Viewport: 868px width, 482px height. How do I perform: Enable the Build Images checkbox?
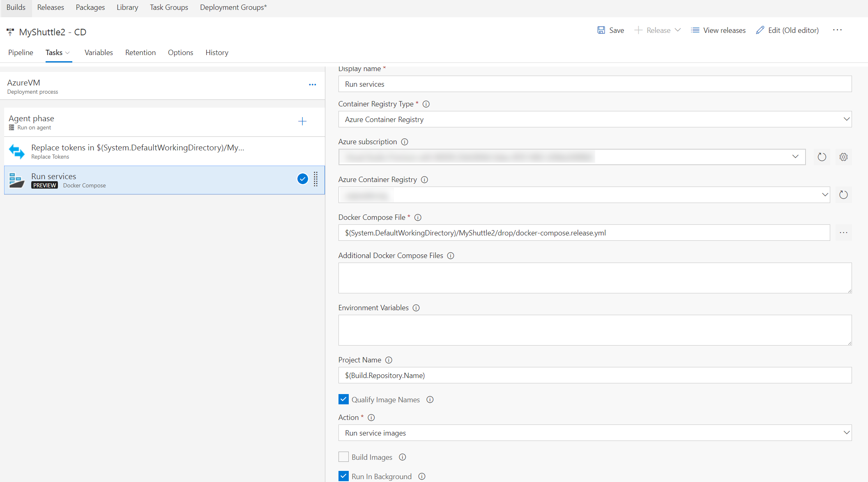[343, 457]
